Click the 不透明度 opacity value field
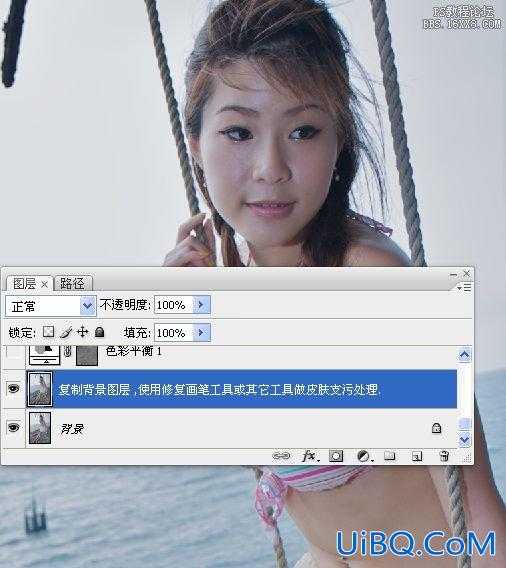 coord(174,305)
